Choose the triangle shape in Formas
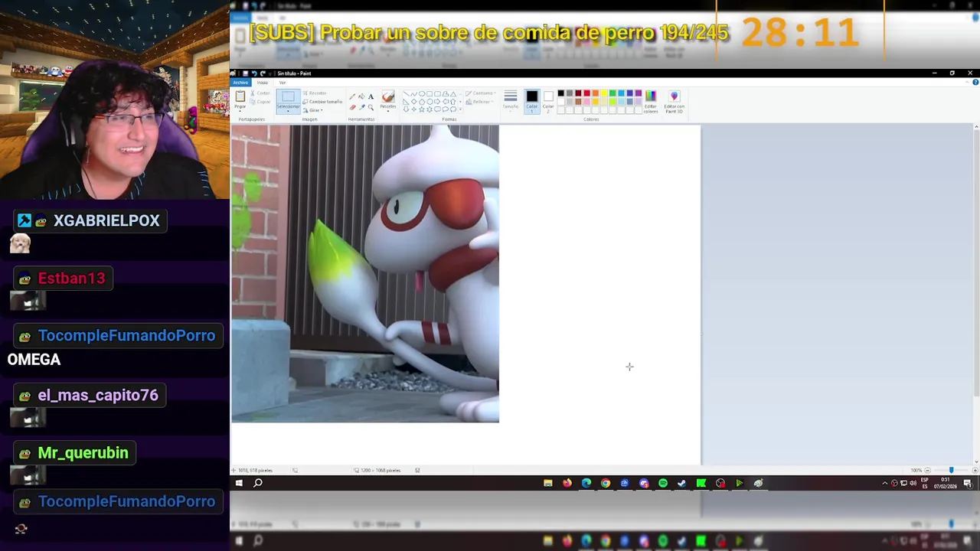This screenshot has width=980, height=551. pyautogui.click(x=453, y=93)
